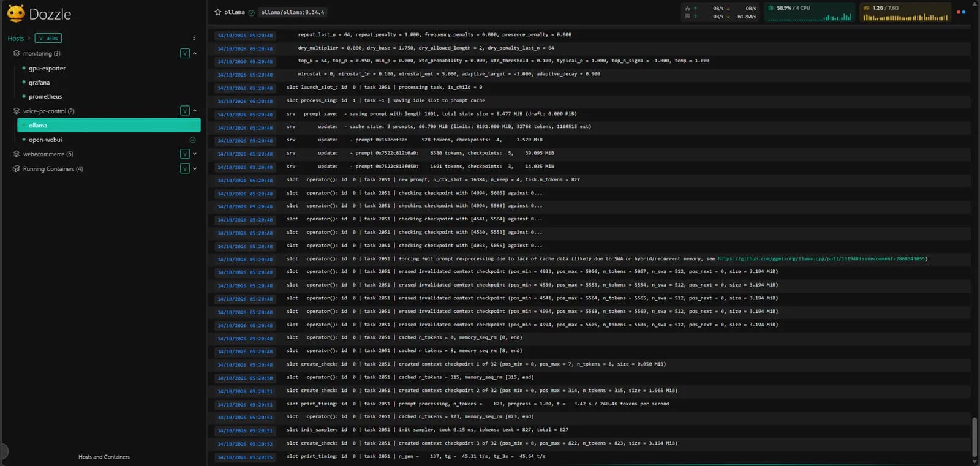Image resolution: width=980 pixels, height=466 pixels.
Task: Open the prometheus container logs
Action: pyautogui.click(x=45, y=97)
